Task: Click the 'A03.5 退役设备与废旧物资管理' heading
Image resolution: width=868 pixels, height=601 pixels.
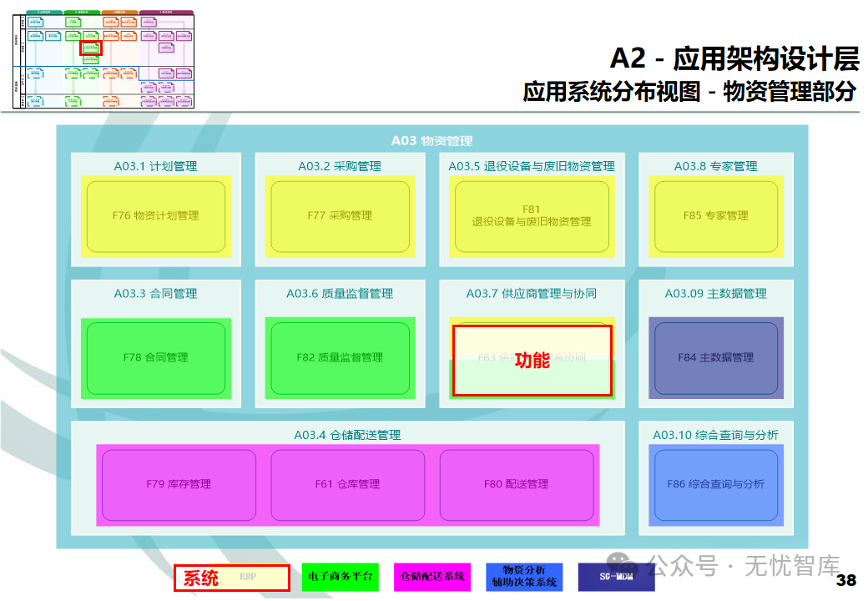Action: [x=532, y=167]
